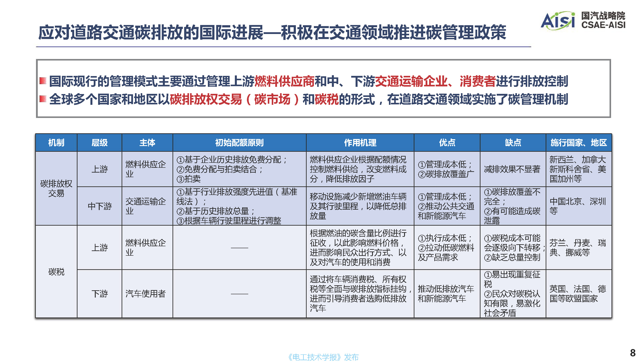
Task: Click the red text 交通运输企业、消费者
Action: 435,81
